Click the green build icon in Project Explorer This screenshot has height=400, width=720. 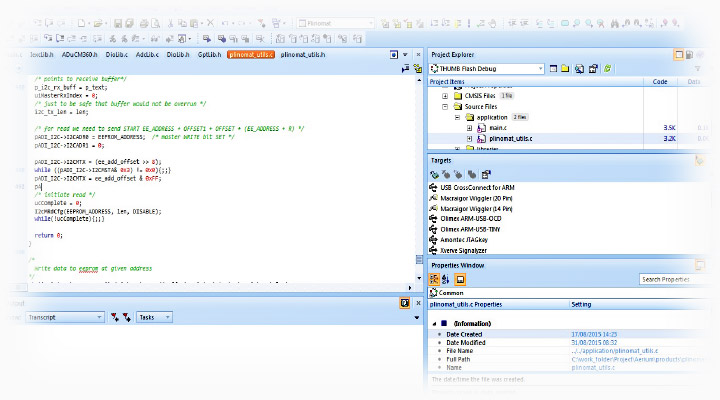click(607, 69)
